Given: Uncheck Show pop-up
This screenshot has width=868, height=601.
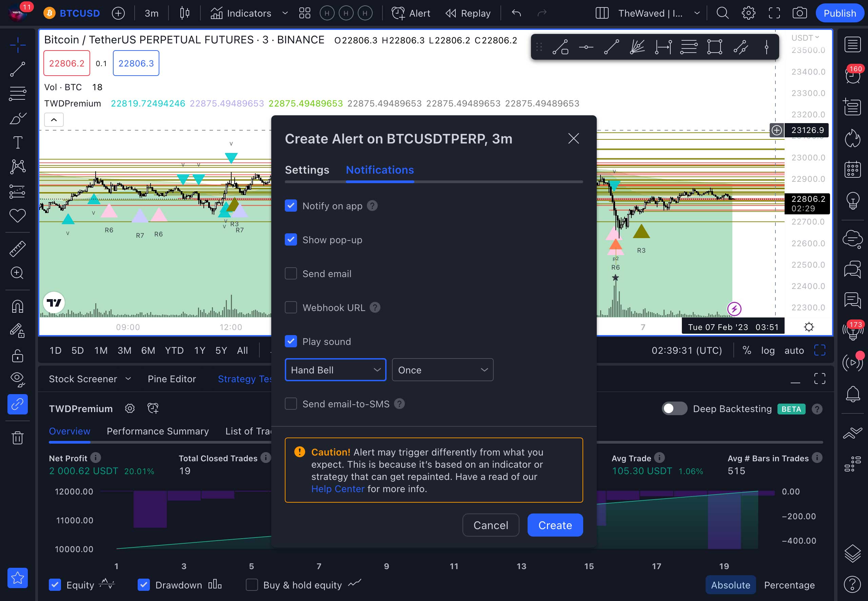Looking at the screenshot, I should click(x=291, y=239).
